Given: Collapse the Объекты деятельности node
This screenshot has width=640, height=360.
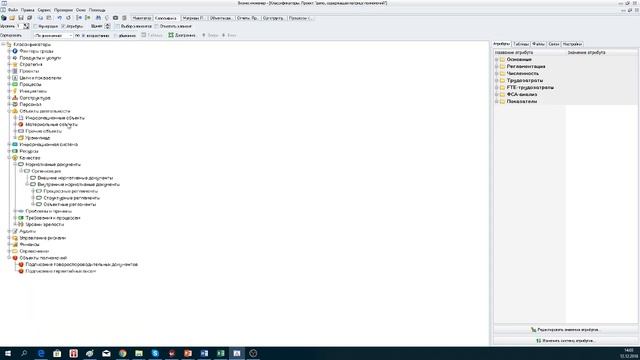Looking at the screenshot, I should [9, 111].
